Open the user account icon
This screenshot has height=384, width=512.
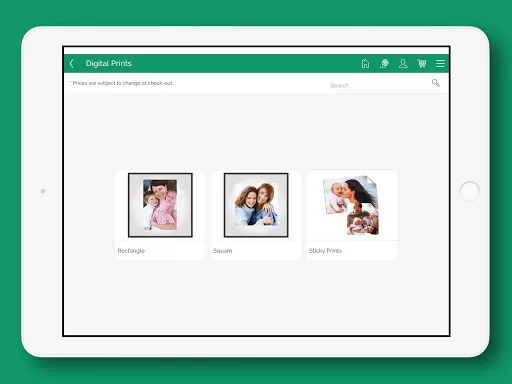coord(403,63)
